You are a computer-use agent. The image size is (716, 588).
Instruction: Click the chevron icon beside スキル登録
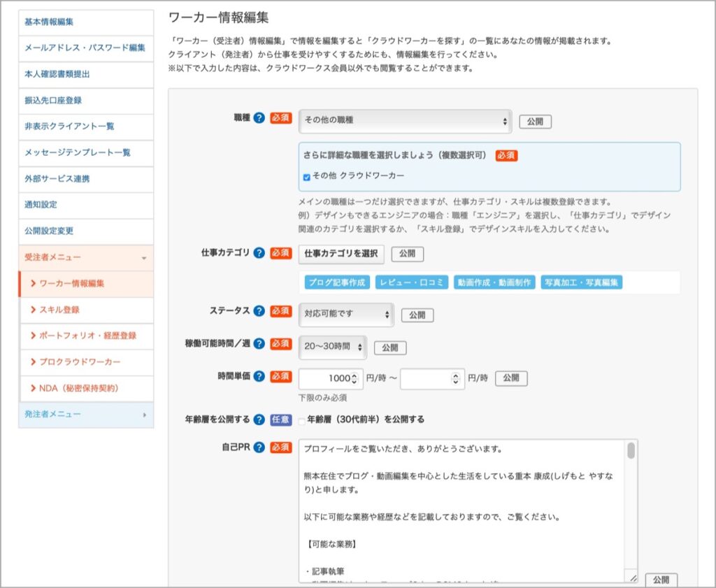(33, 310)
